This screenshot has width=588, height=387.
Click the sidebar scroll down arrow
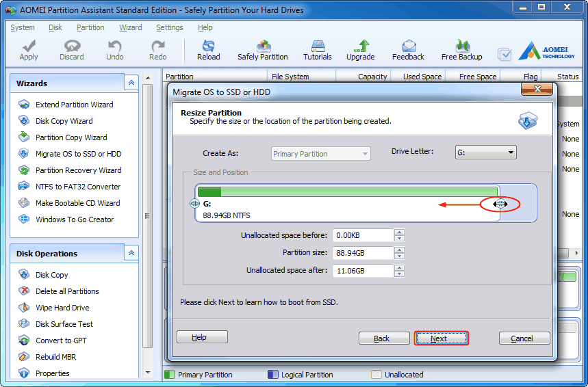pyautogui.click(x=148, y=373)
